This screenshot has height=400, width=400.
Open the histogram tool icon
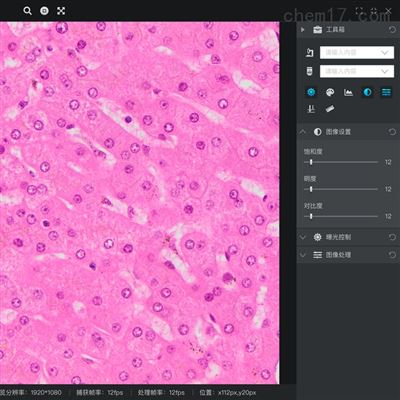pos(348,92)
